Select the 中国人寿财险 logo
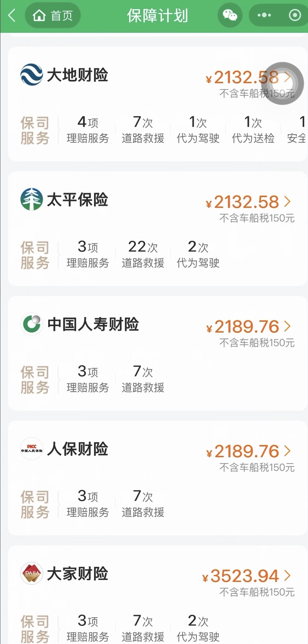Image resolution: width=308 pixels, height=644 pixels. 32,324
